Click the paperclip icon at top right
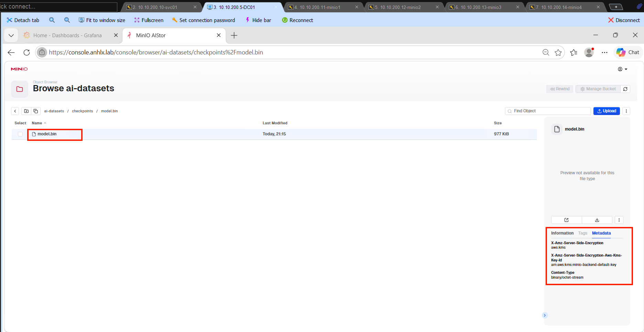 [639, 7]
